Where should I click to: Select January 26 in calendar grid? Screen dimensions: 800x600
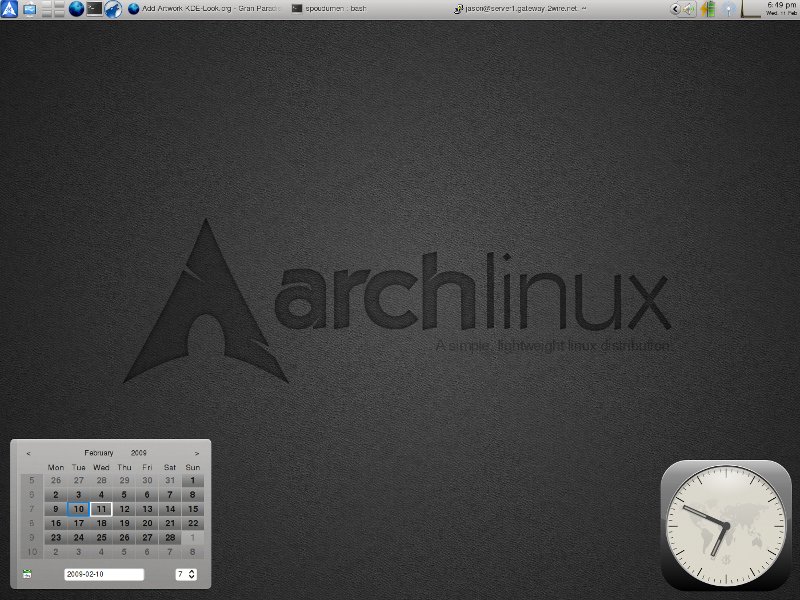[x=56, y=481]
